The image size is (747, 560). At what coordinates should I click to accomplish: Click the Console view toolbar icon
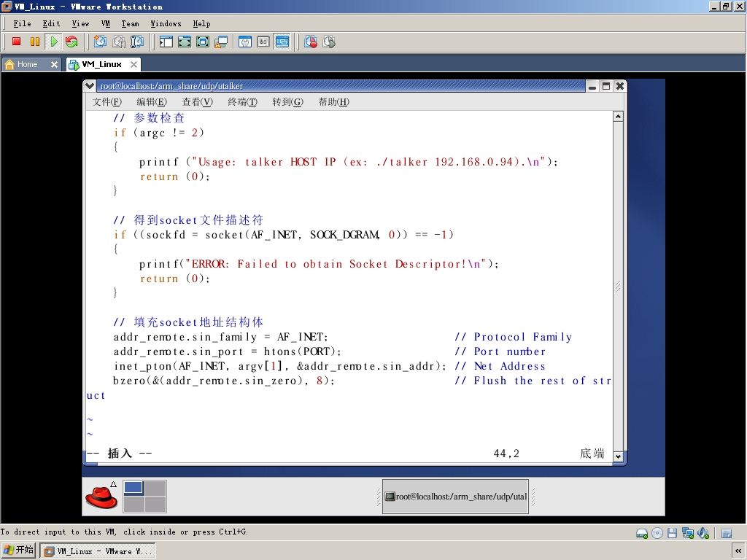click(x=282, y=42)
